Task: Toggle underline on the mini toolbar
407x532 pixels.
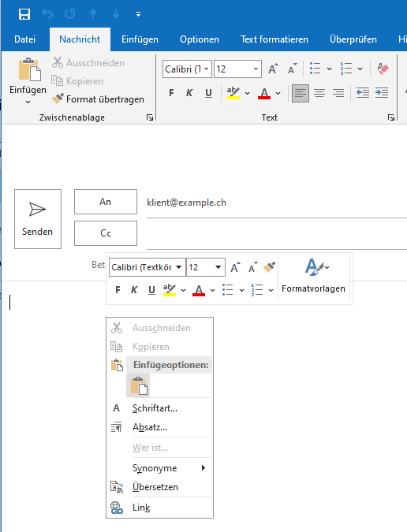Action: (x=151, y=290)
